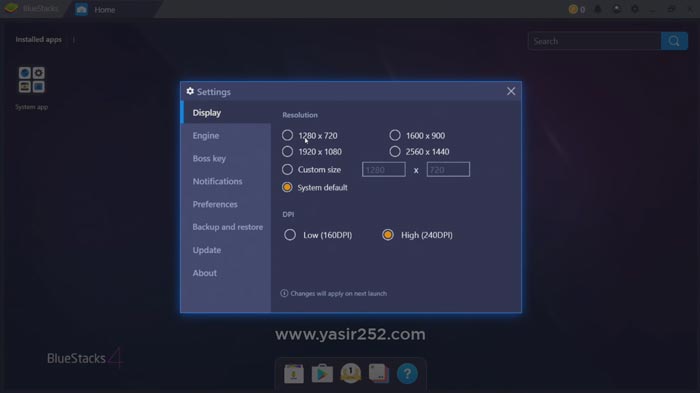Open the settings gear in title bar
Screen dimensions: 700x393
coord(634,9)
